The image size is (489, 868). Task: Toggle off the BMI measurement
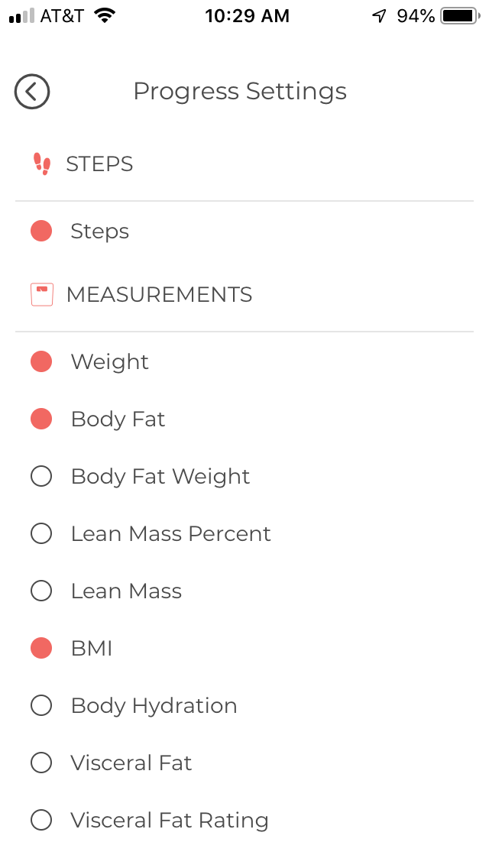coord(41,648)
